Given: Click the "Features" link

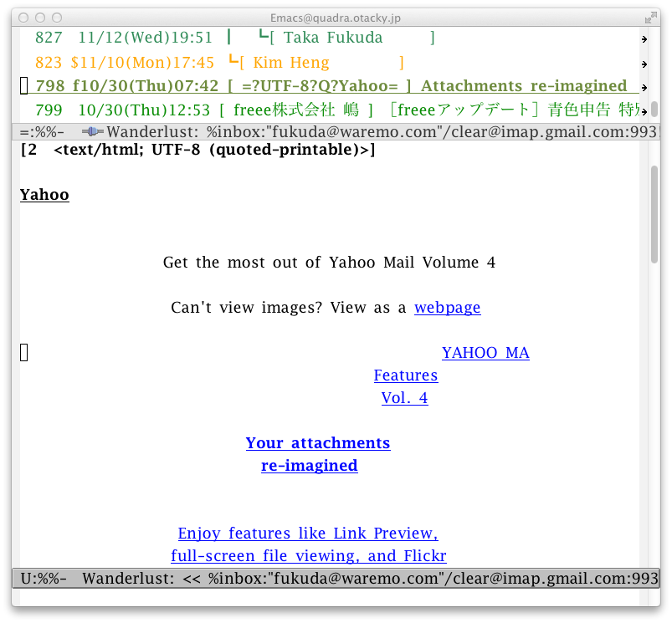Looking at the screenshot, I should (406, 375).
